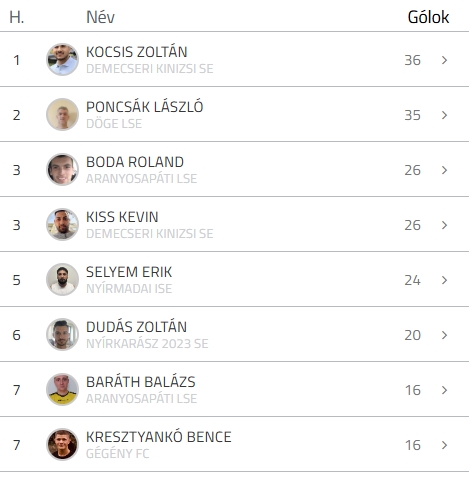
Task: Open the Kresztyankó Bence player name
Action: pyautogui.click(x=159, y=437)
